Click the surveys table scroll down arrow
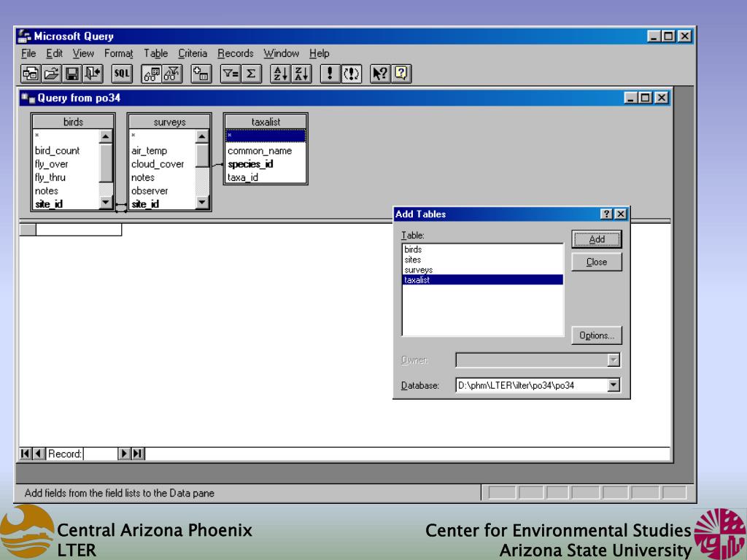The image size is (747, 560). coord(203,203)
